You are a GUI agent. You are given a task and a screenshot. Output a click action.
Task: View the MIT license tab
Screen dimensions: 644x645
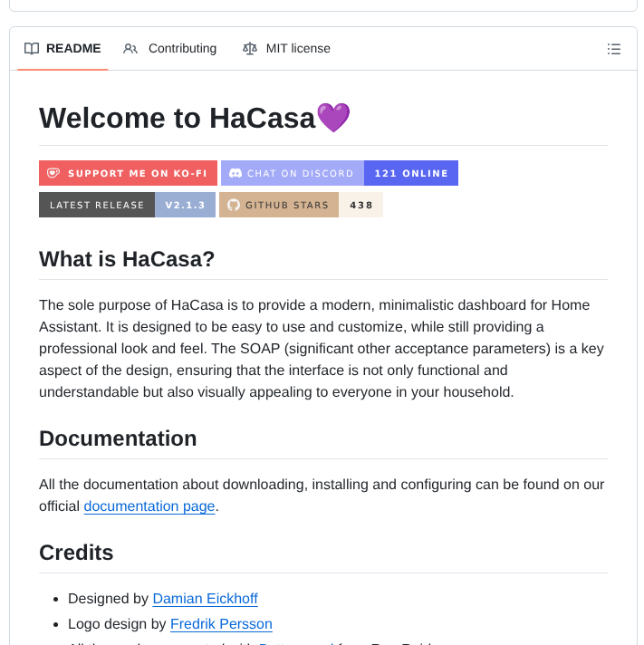pyautogui.click(x=298, y=49)
